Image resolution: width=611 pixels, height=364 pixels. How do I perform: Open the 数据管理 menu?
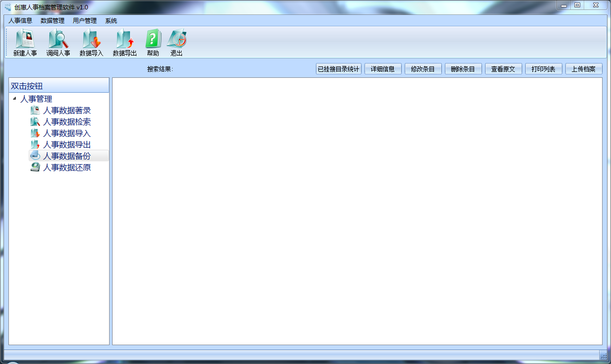click(53, 21)
